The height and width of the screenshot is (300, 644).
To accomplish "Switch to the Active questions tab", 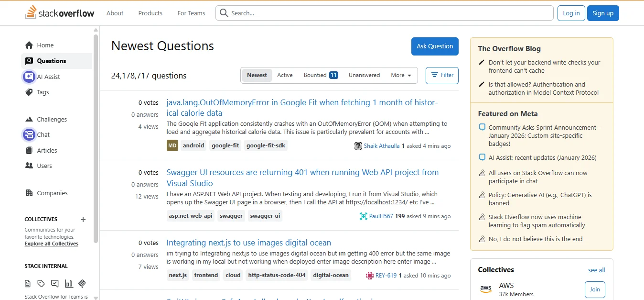I will (x=285, y=75).
